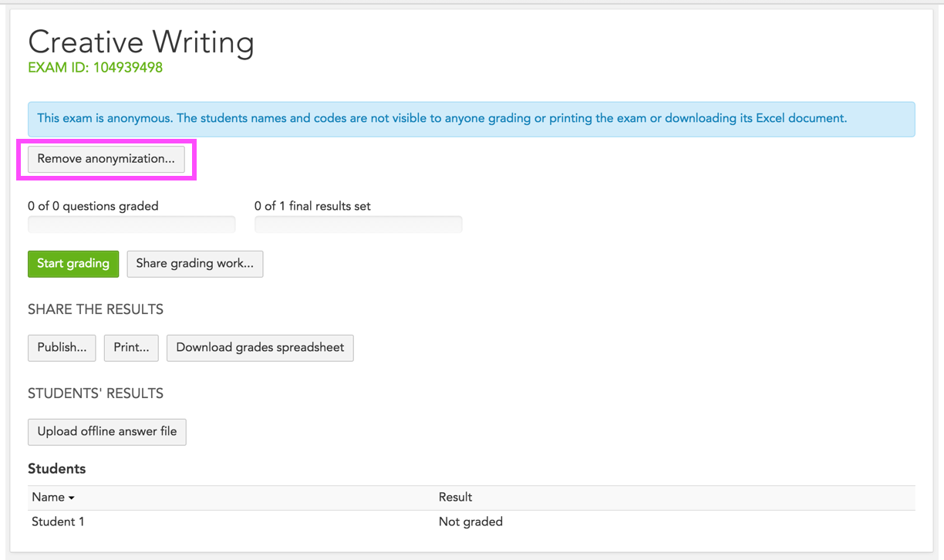The image size is (944, 560).
Task: Click the SHARE THE RESULTS heading
Action: click(x=96, y=309)
